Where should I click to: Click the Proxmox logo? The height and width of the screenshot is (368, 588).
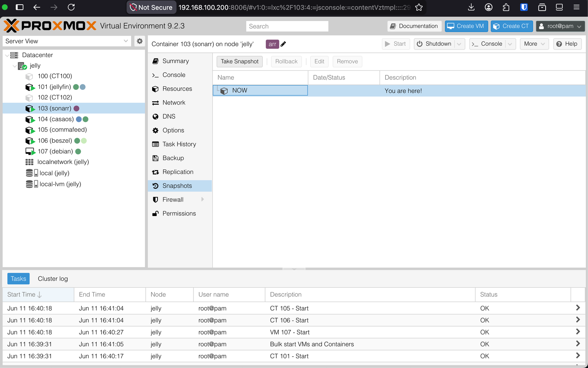tap(50, 26)
